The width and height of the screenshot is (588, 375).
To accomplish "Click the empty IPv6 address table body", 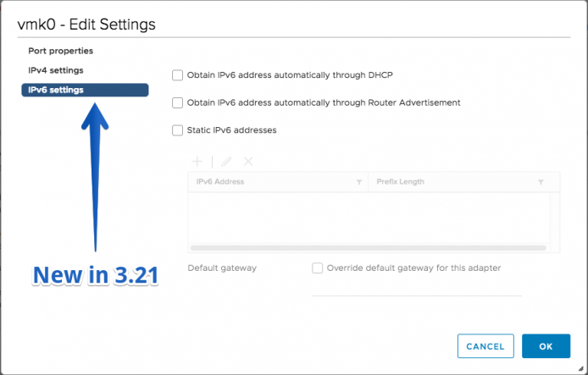I will pyautogui.click(x=369, y=218).
